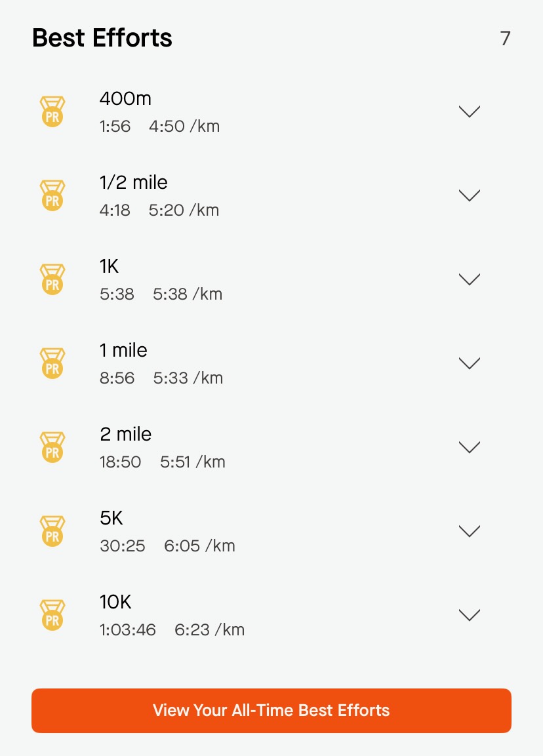Viewport: 543px width, 756px height.
Task: Click the 5K time 30:25 entry
Action: point(123,546)
